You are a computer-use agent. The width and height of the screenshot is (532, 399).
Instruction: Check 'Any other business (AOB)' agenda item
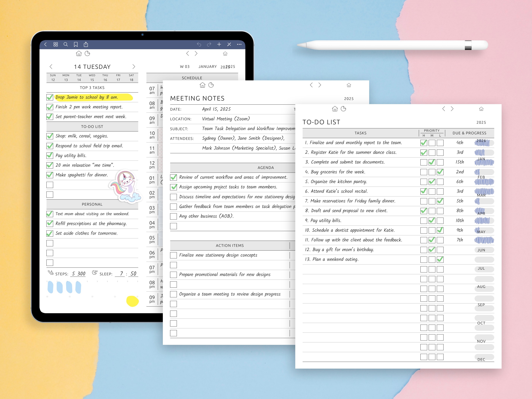(x=173, y=216)
